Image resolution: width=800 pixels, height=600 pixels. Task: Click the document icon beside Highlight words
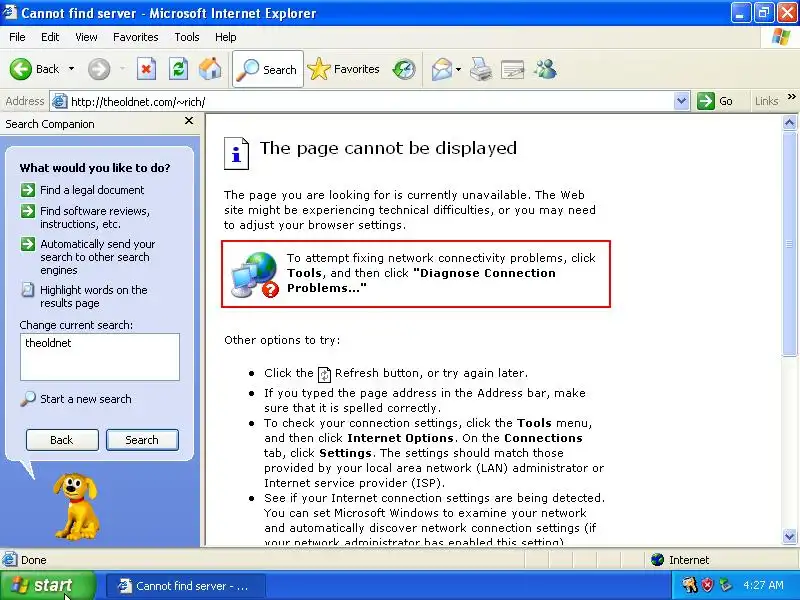coord(28,290)
